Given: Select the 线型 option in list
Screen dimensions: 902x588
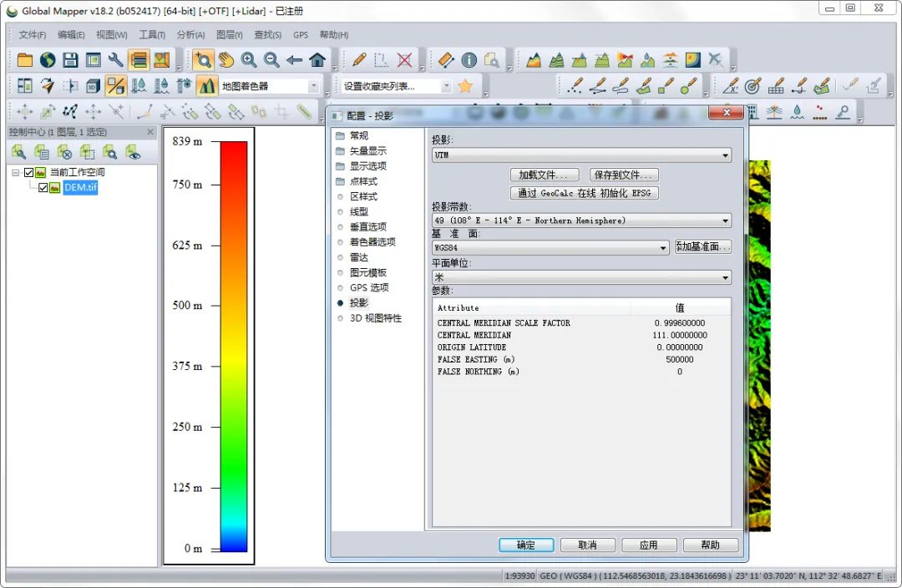Looking at the screenshot, I should point(359,211).
